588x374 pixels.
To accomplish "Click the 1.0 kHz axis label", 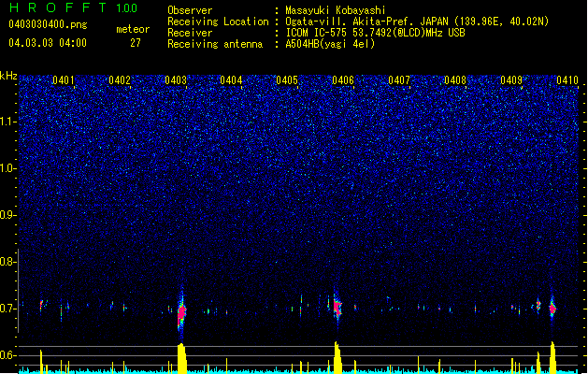I will tap(7, 168).
